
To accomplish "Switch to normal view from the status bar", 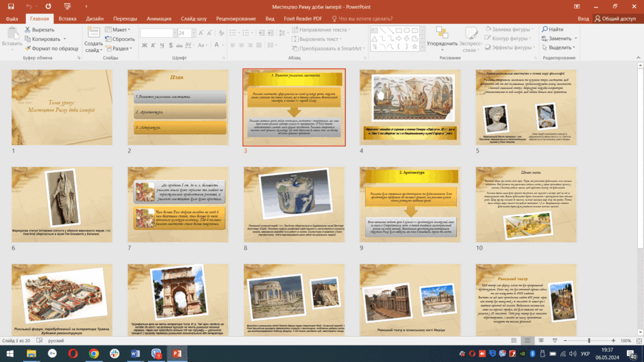I will click(x=514, y=341).
